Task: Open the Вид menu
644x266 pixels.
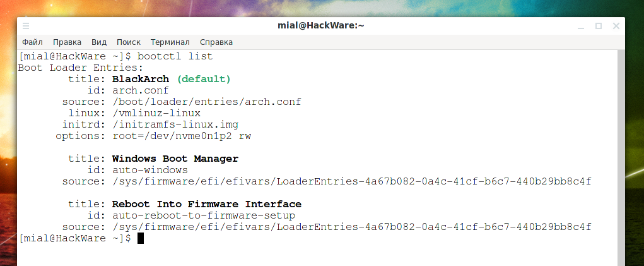Action: point(99,42)
